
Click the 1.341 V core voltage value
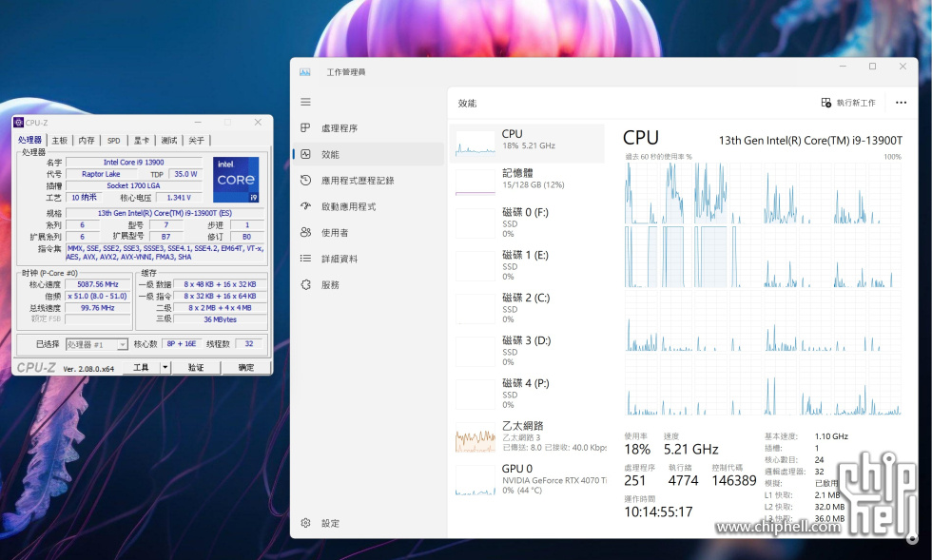(179, 198)
